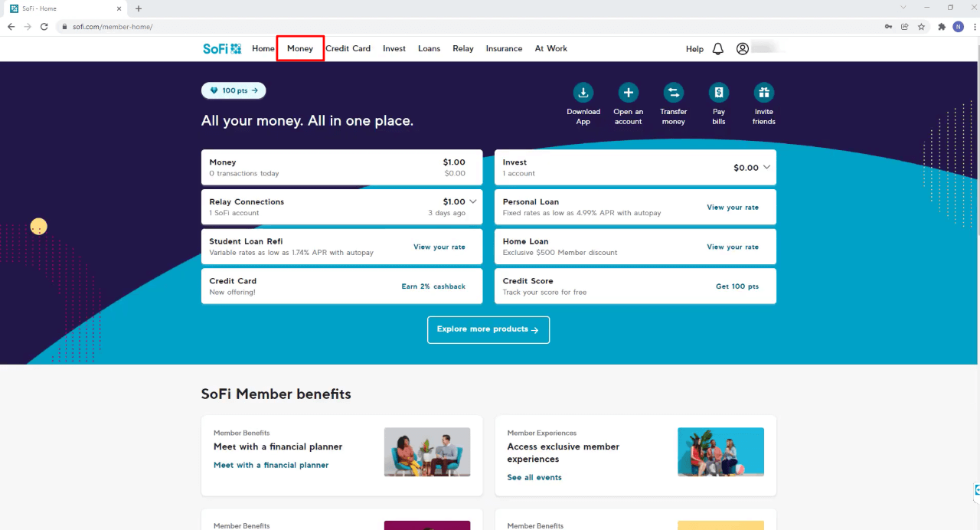The image size is (980, 530).
Task: Click View your rate for Home Loan
Action: [x=733, y=247]
